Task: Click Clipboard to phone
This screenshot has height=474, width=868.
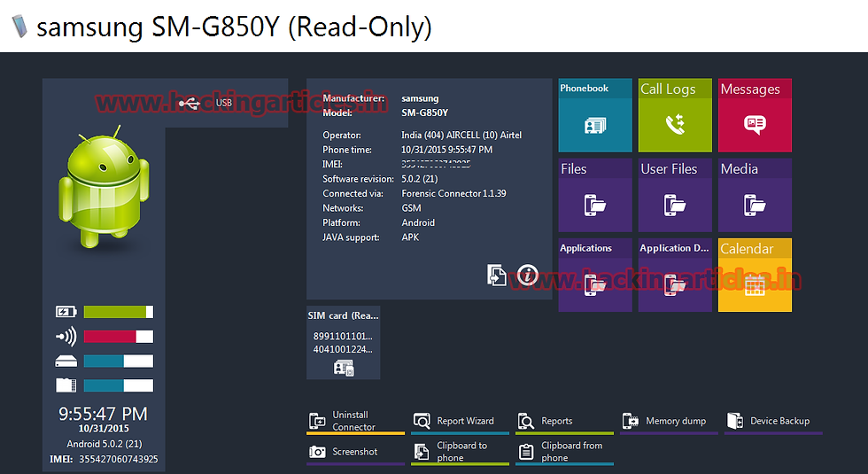Action: (x=460, y=452)
